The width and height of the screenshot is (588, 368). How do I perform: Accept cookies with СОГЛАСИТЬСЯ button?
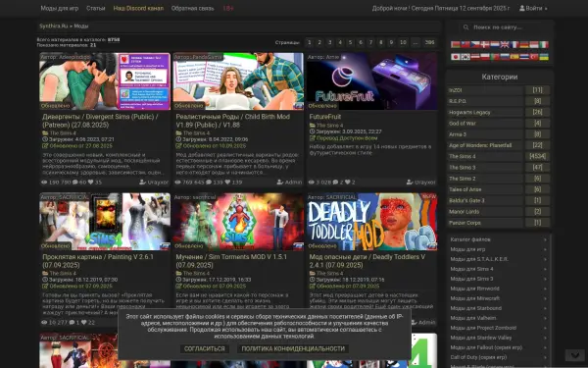click(x=205, y=348)
